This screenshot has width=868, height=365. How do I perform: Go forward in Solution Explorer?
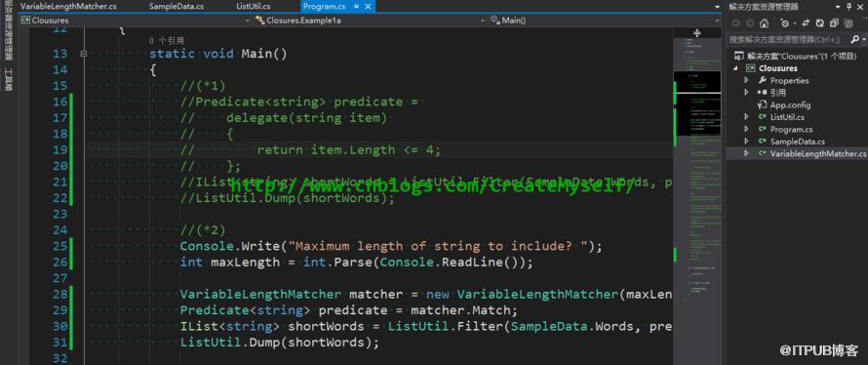(750, 23)
